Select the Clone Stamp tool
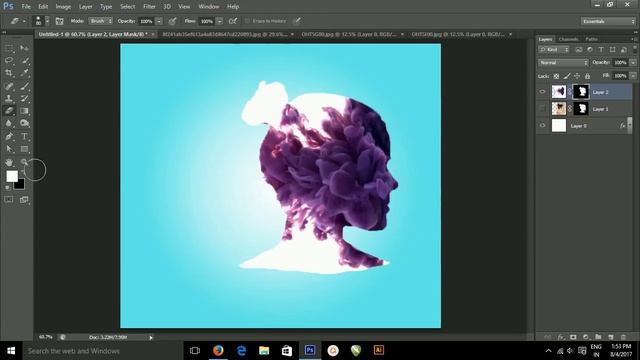The width and height of the screenshot is (640, 360). [9, 98]
